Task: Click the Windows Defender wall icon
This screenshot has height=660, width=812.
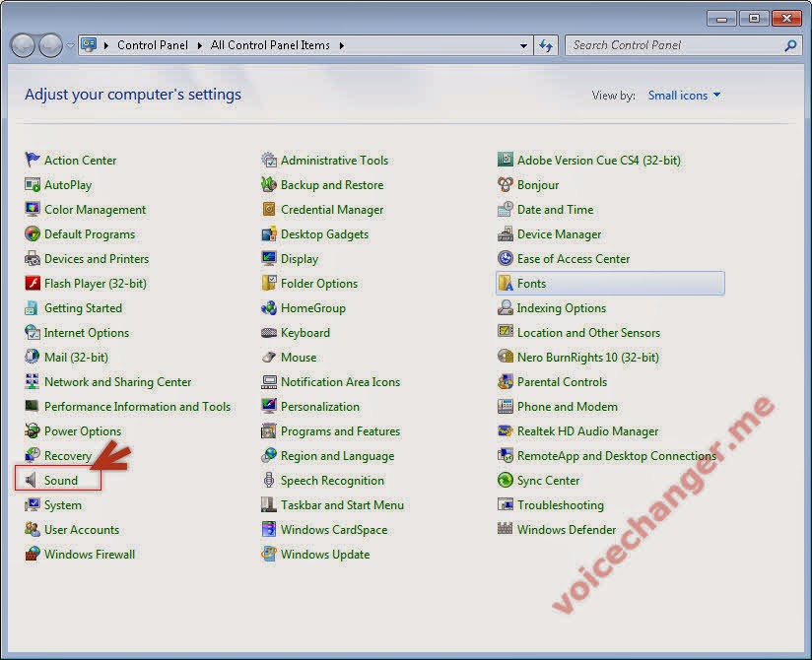Action: pyautogui.click(x=506, y=529)
